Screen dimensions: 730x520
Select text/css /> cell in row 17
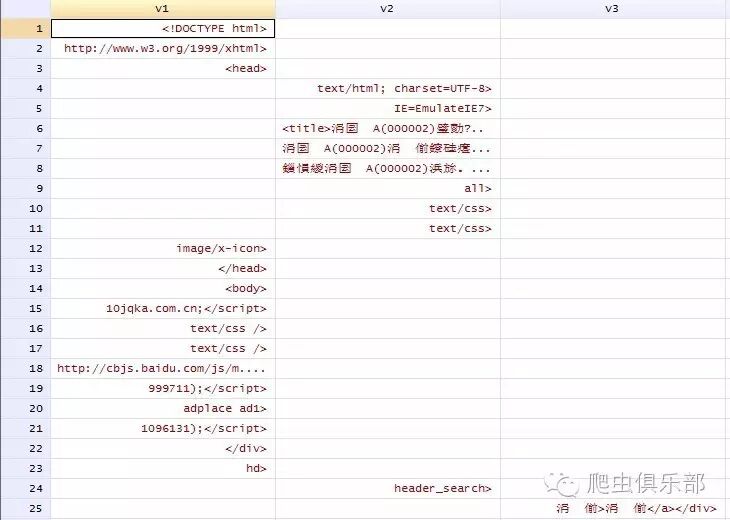tap(162, 348)
